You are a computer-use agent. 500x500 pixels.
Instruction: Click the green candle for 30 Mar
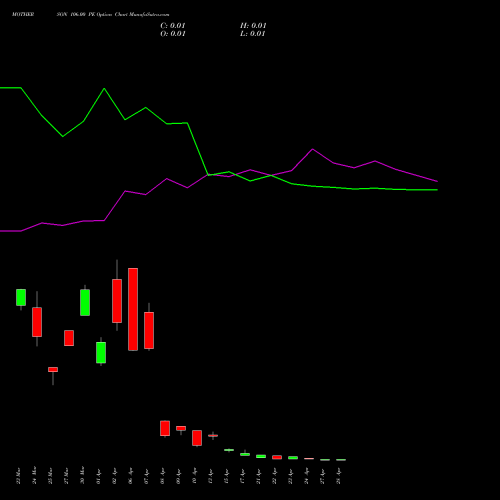point(85,302)
